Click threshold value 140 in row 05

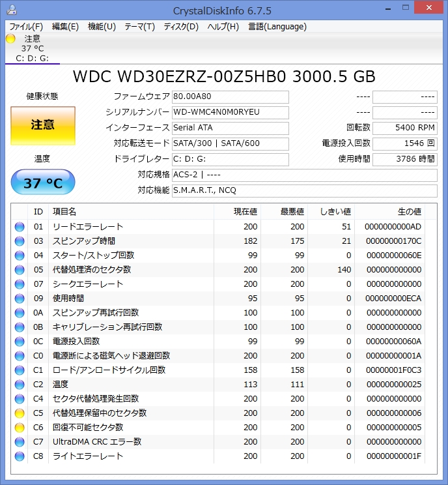[x=344, y=270]
